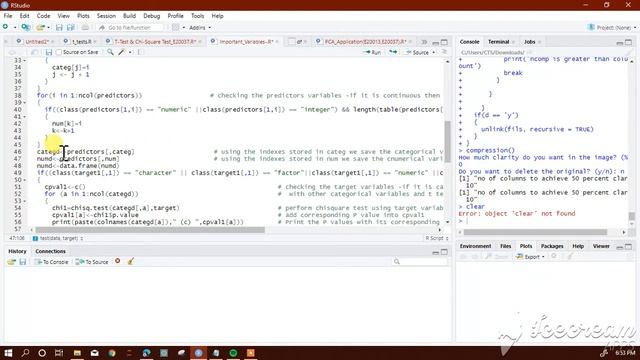The width and height of the screenshot is (640, 360).
Task: Re-run previous code region
Action: [393, 52]
